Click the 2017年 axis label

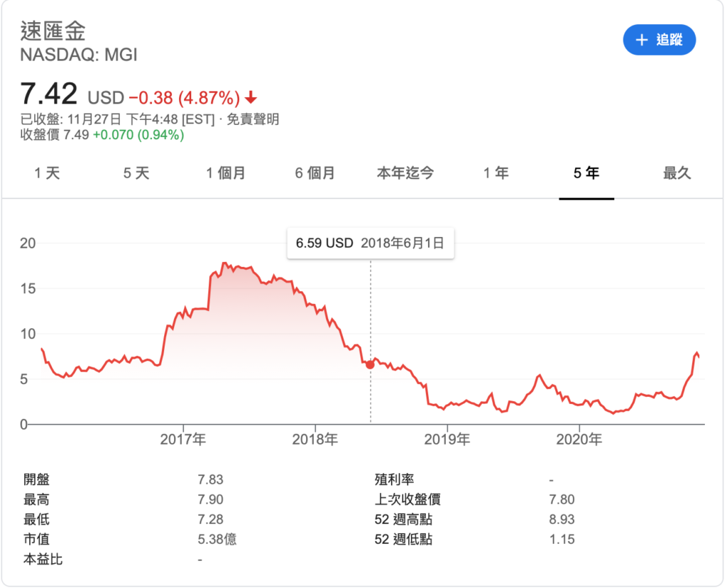(183, 439)
